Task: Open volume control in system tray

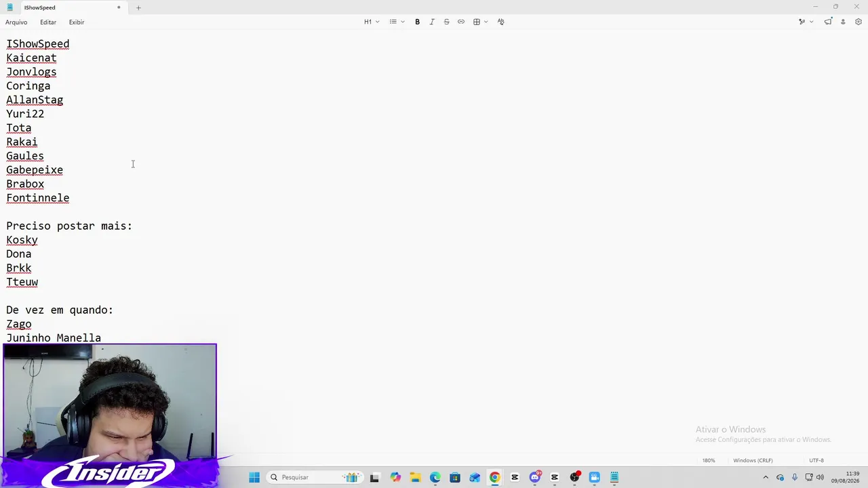Action: 821,477
